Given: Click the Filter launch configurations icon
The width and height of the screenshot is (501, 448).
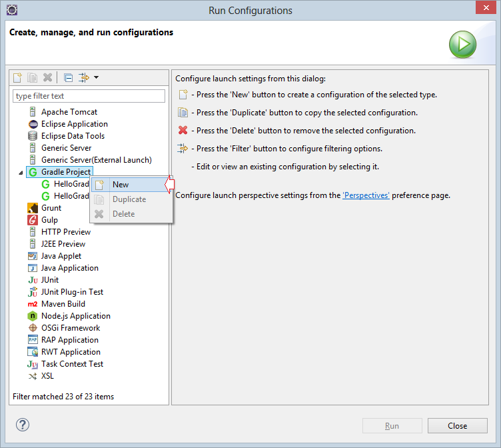Looking at the screenshot, I should [84, 78].
